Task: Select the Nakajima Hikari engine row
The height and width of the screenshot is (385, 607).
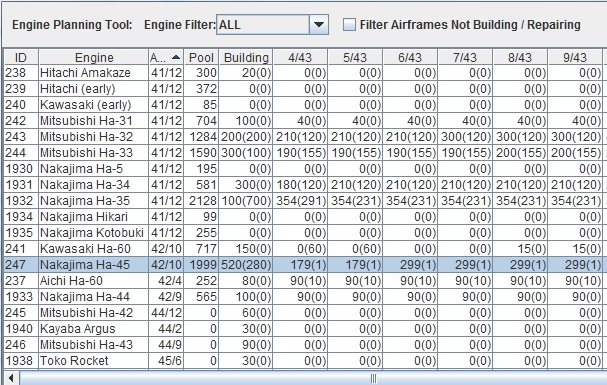Action: [304, 217]
